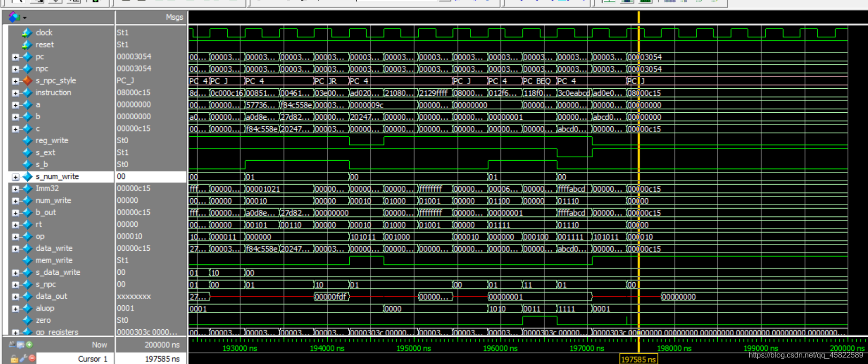Expand the c signal bus
This screenshot has width=868, height=364.
tap(15, 129)
